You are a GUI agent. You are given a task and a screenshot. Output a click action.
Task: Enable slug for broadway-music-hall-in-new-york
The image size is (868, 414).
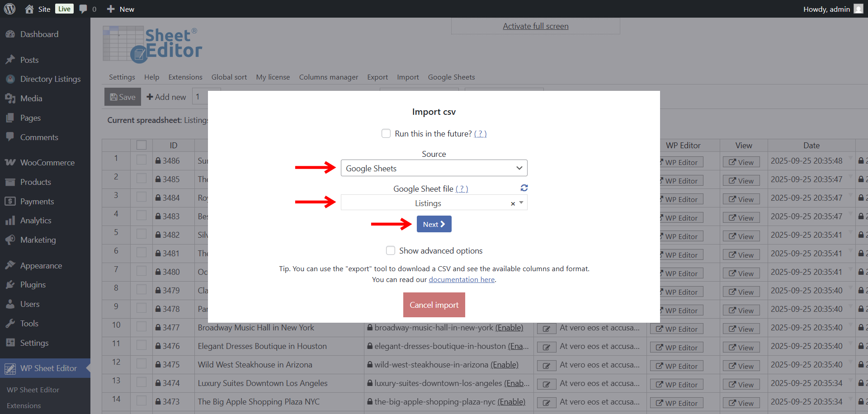(509, 328)
